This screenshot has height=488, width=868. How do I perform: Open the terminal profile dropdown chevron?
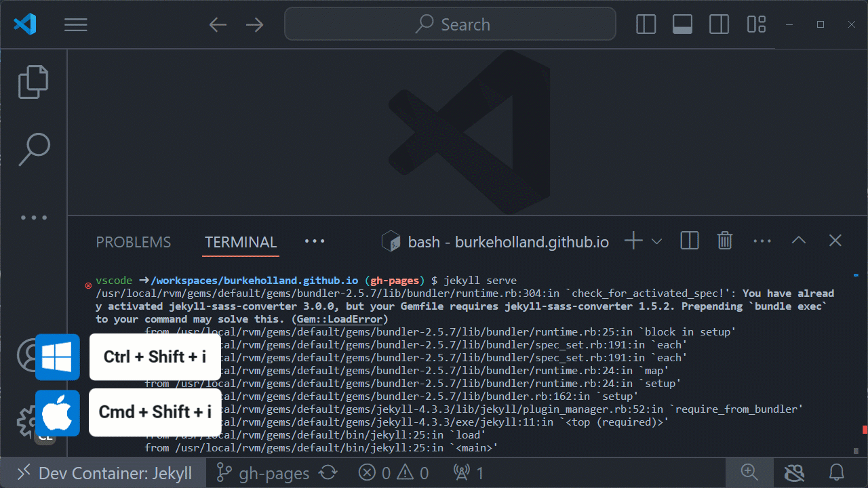click(656, 241)
